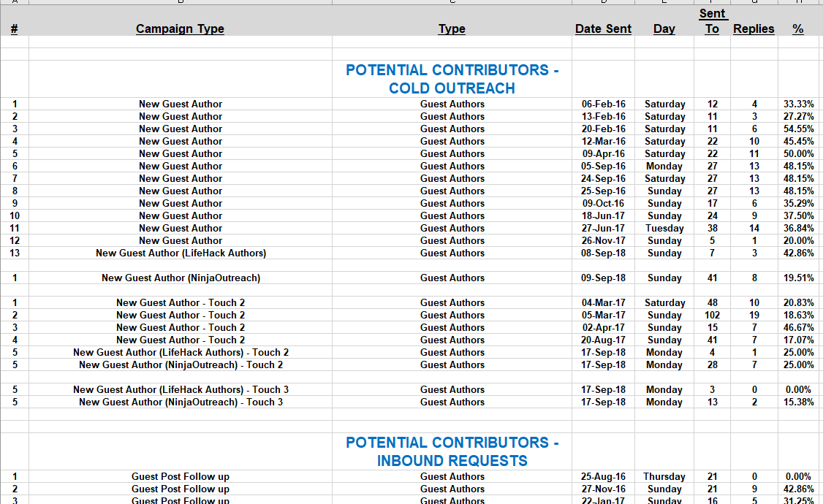This screenshot has height=504, width=823.
Task: Click the date cell "04-Mar-17"
Action: [603, 302]
